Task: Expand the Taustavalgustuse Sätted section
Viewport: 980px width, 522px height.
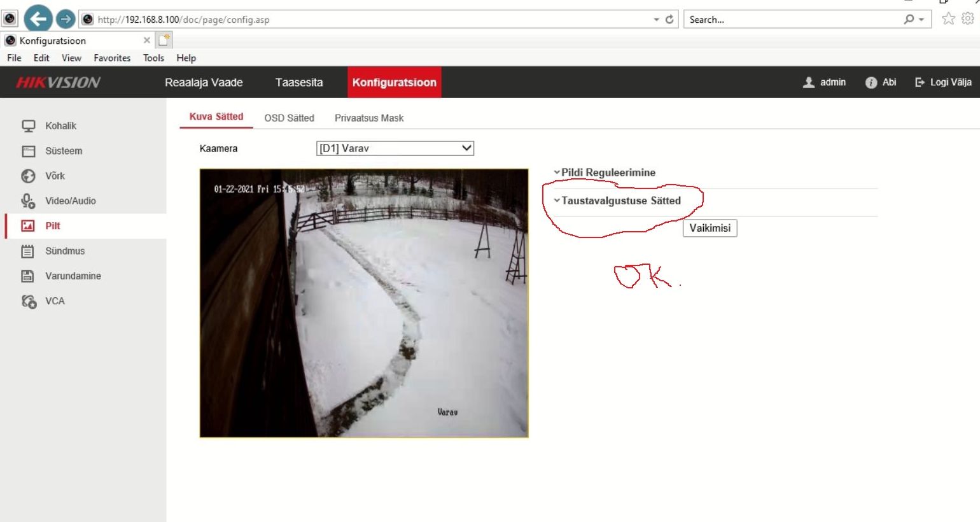Action: (x=620, y=201)
